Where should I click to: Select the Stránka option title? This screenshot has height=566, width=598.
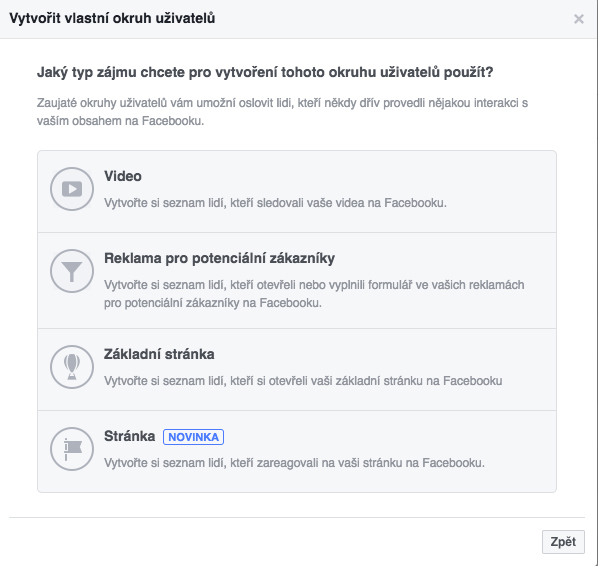click(130, 436)
